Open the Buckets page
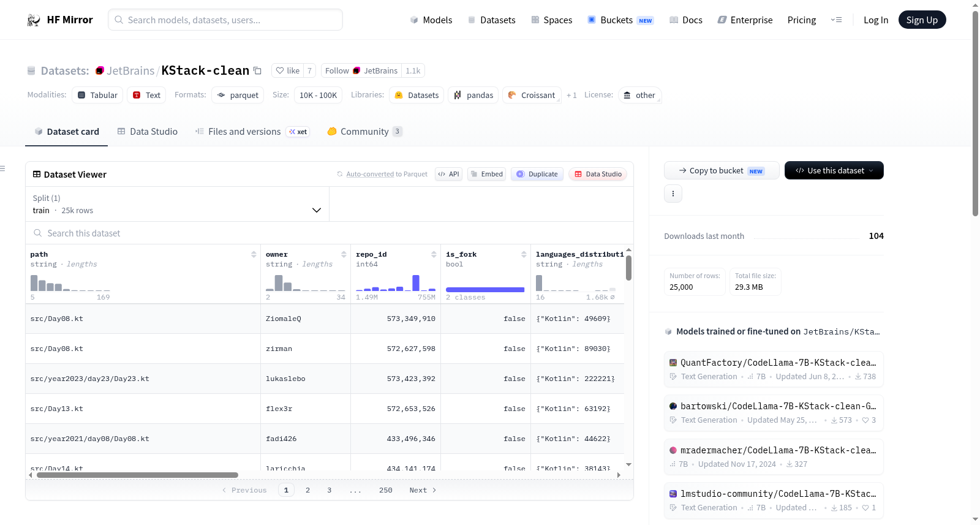Viewport: 980px width, 525px height. (x=620, y=20)
